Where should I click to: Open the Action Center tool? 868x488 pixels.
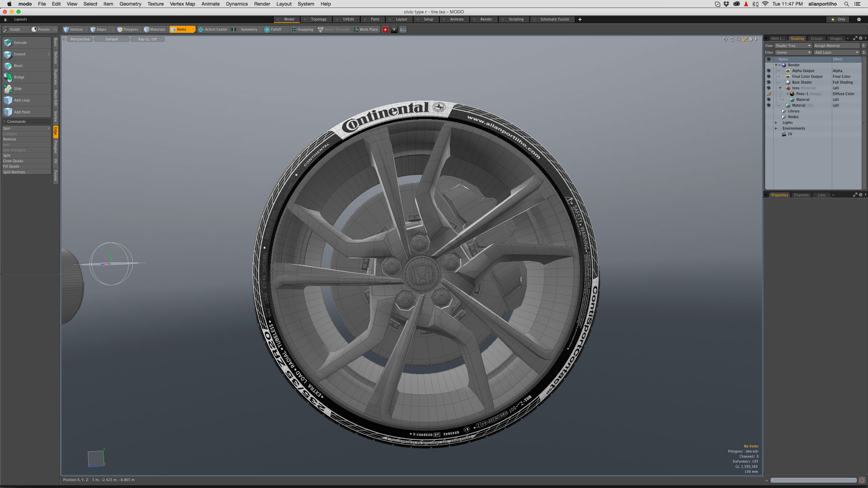[x=213, y=29]
